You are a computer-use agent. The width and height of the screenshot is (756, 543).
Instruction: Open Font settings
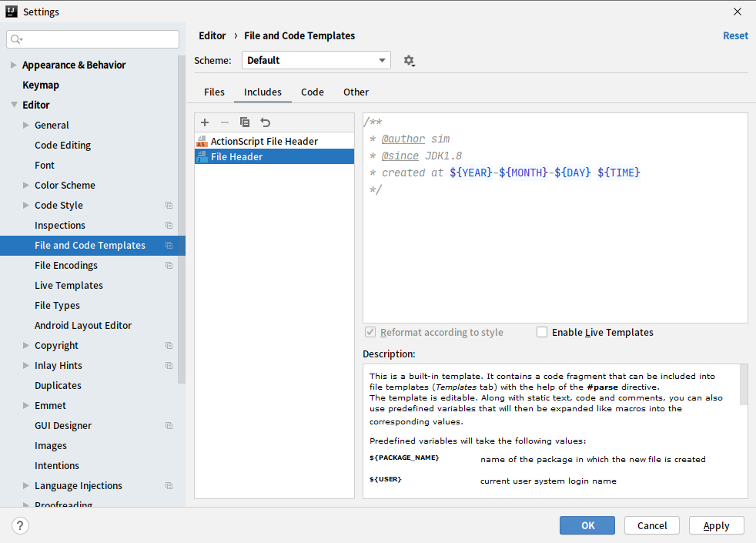tap(45, 165)
